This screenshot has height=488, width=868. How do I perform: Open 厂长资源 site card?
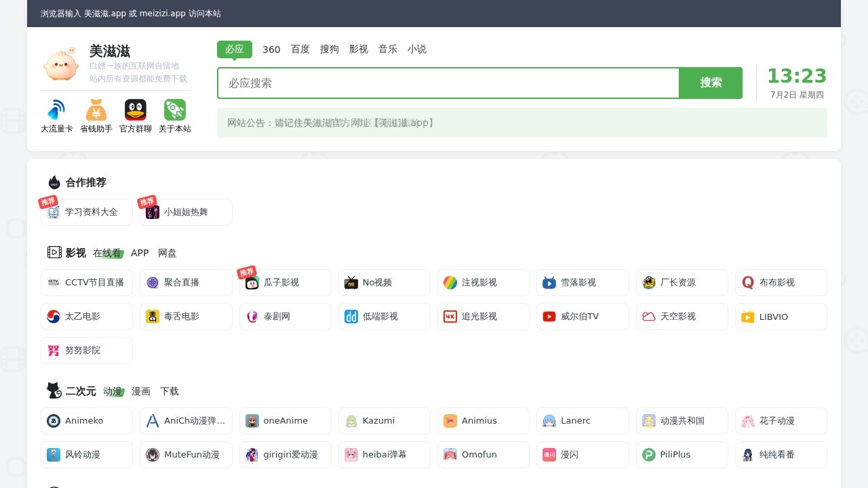tap(682, 283)
